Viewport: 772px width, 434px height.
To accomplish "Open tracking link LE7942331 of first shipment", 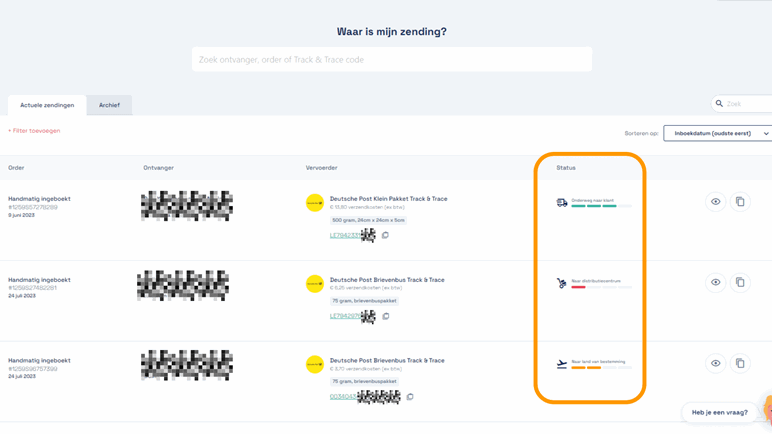I will (344, 236).
